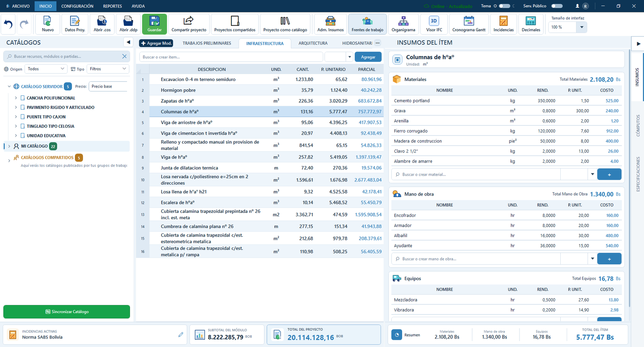This screenshot has height=347, width=644.
Task: Open Cronograma Gantt chart
Action: [x=469, y=24]
